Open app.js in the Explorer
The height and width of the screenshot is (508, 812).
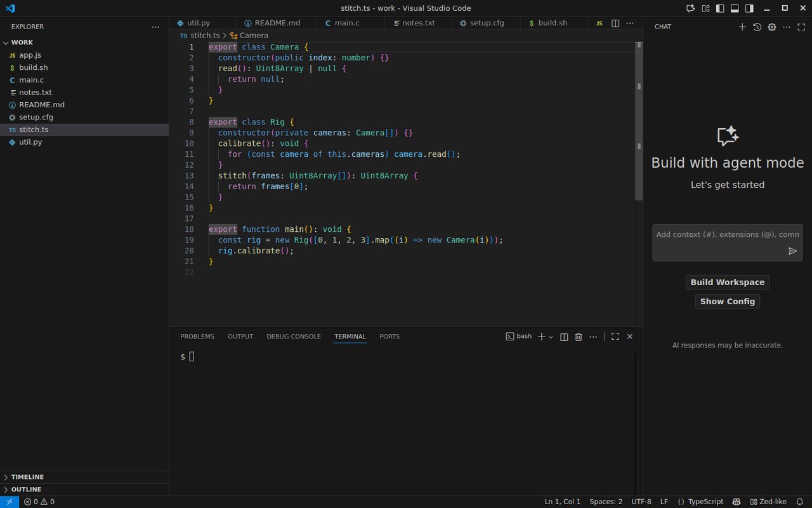pos(84,55)
